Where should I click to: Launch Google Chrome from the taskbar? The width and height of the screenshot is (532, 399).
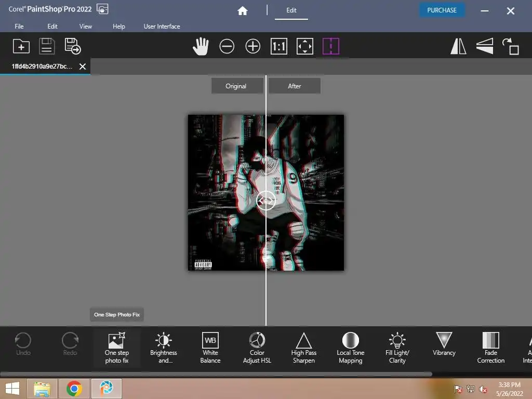pyautogui.click(x=74, y=389)
